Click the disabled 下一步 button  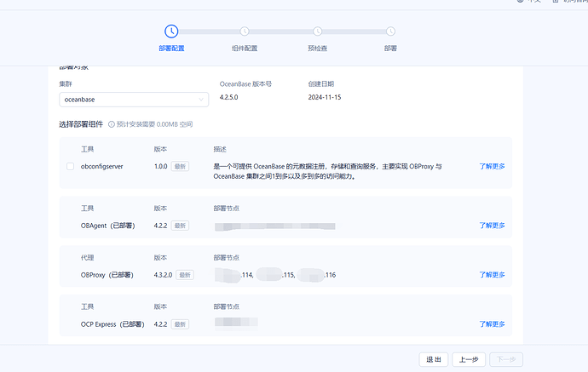pyautogui.click(x=506, y=359)
